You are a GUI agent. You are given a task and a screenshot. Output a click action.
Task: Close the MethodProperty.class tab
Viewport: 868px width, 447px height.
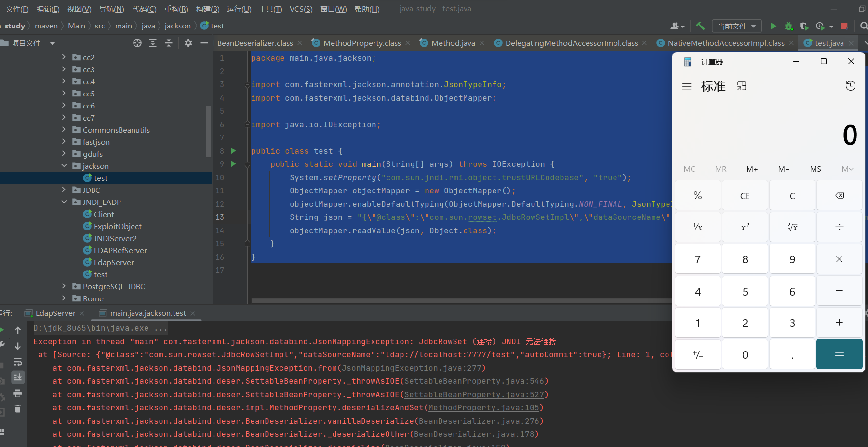click(408, 43)
